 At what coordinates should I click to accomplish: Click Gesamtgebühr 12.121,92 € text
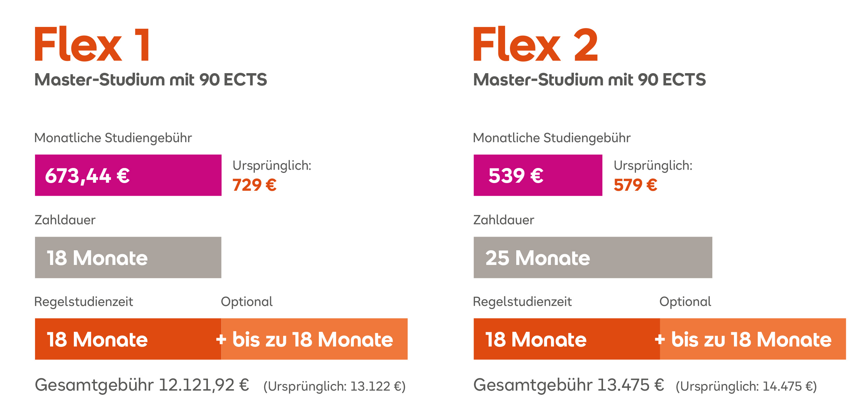pos(142,385)
